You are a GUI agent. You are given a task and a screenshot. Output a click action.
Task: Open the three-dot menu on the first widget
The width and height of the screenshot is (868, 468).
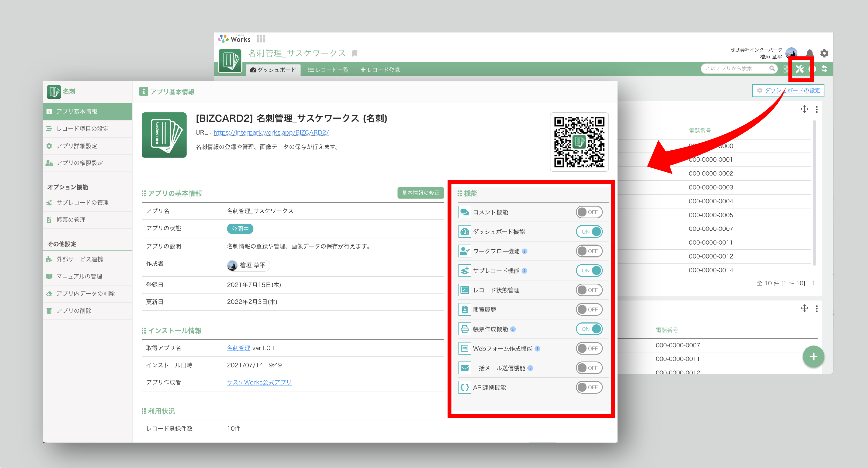point(816,109)
